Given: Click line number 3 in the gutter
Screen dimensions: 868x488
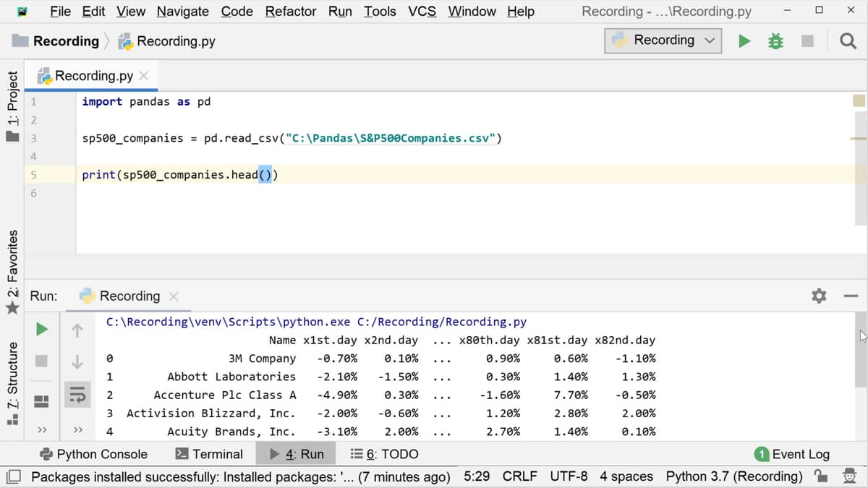Looking at the screenshot, I should point(33,138).
